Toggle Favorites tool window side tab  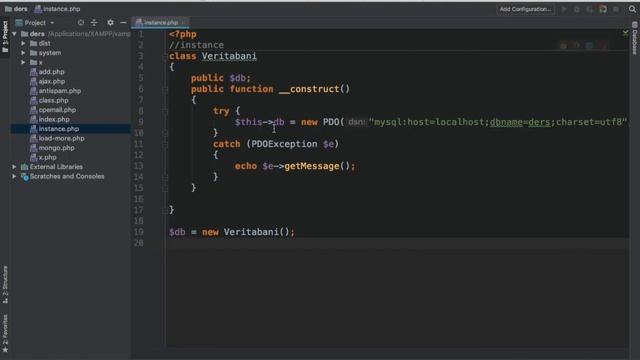pyautogui.click(x=5, y=333)
